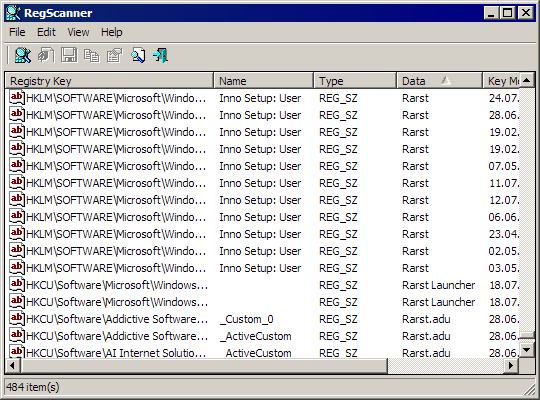Click the greyed stop scan toolbar icon
Viewport: 540px width, 400px height.
[46, 55]
